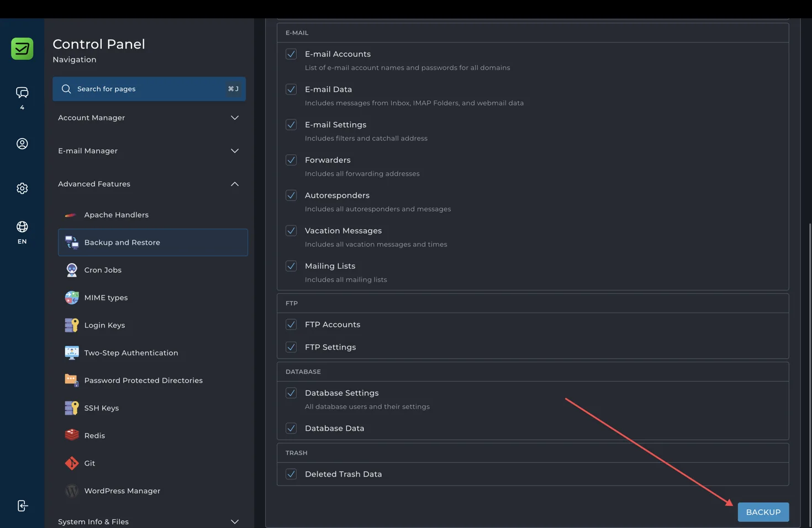This screenshot has height=528, width=812.
Task: Expand the Account Manager chevron
Action: coord(235,118)
